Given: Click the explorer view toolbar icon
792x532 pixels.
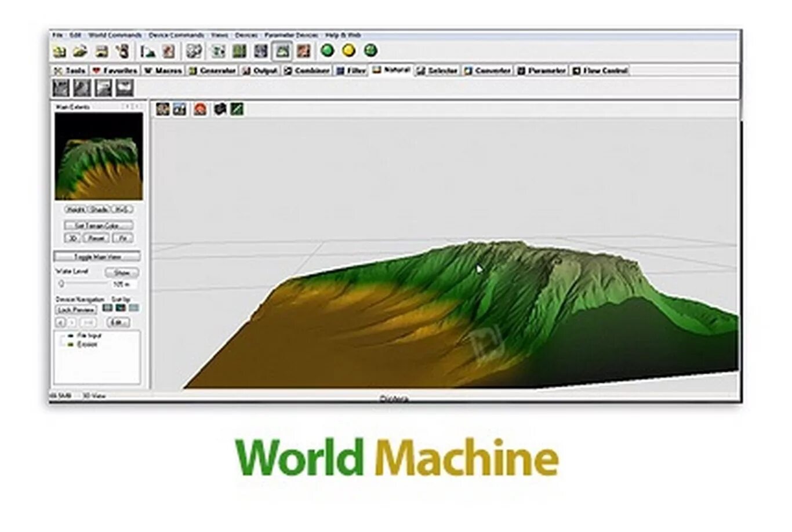Looking at the screenshot, I should pyautogui.click(x=261, y=52).
